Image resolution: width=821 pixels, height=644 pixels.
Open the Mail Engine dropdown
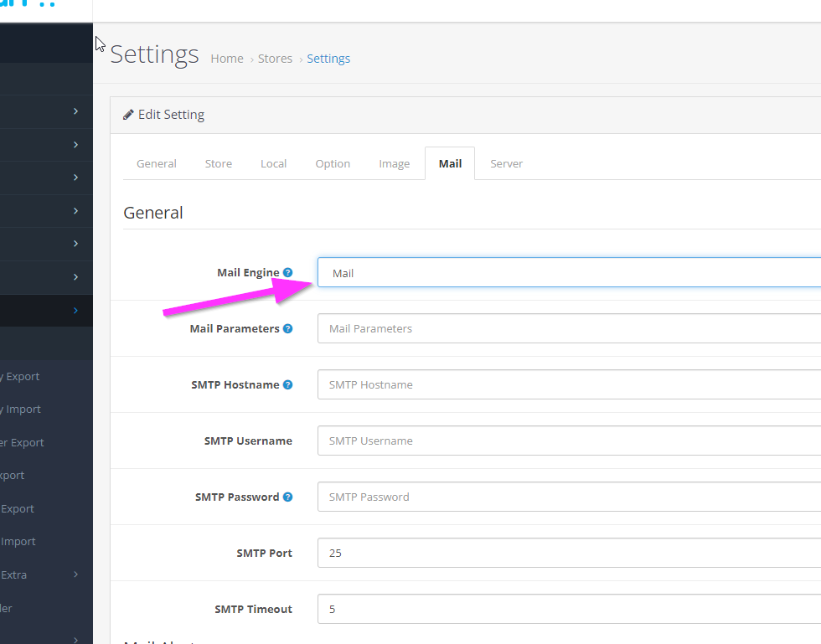[x=570, y=273]
